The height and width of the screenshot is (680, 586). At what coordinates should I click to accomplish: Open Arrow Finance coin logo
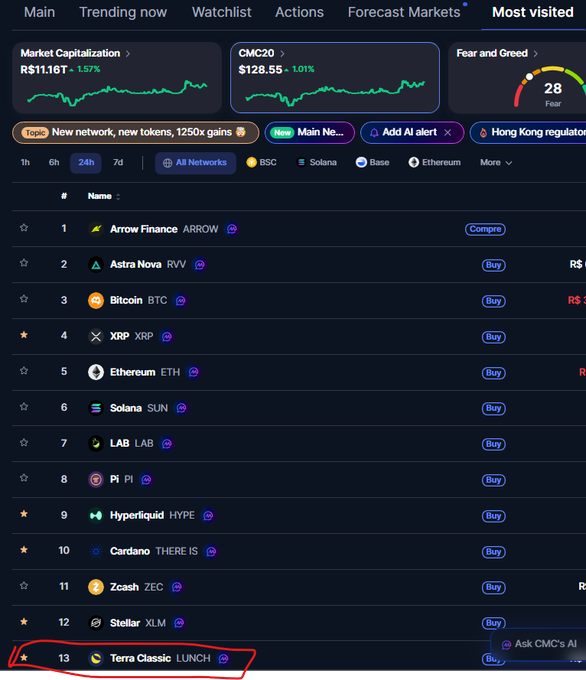(x=96, y=229)
